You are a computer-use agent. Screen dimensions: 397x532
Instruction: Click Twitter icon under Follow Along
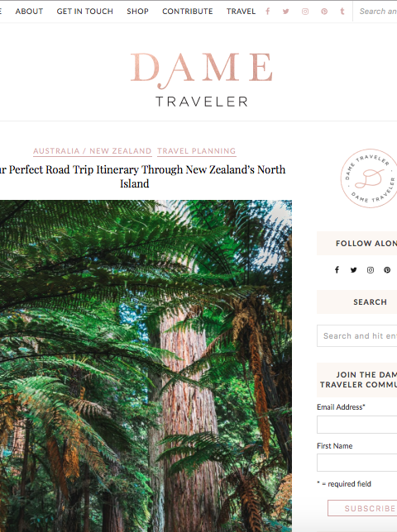(x=353, y=270)
